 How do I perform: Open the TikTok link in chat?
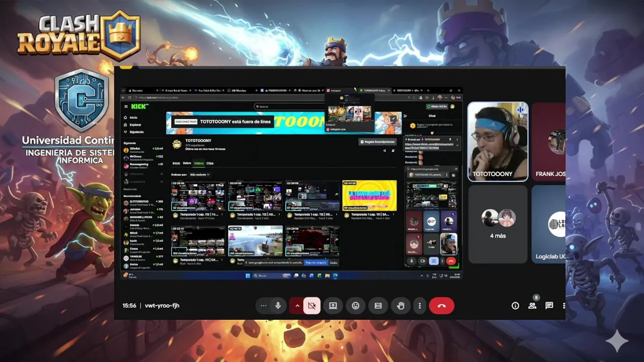[x=429, y=146]
